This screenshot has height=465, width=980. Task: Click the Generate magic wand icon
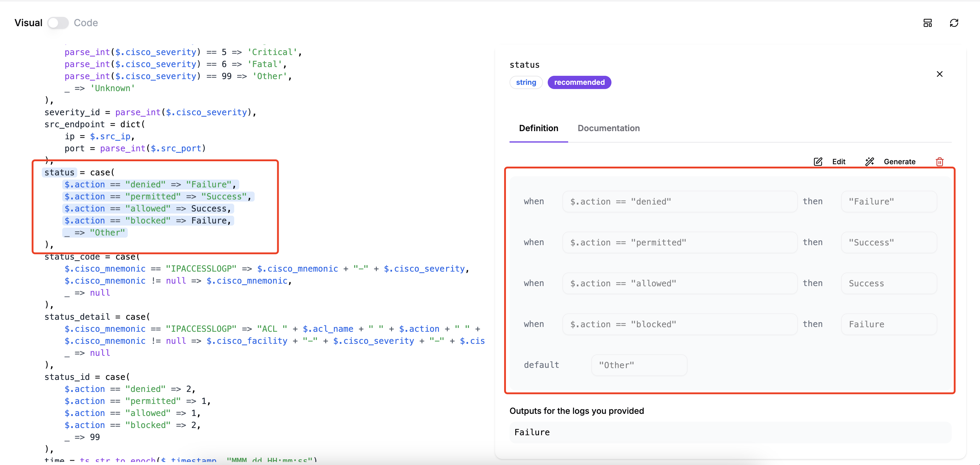869,162
